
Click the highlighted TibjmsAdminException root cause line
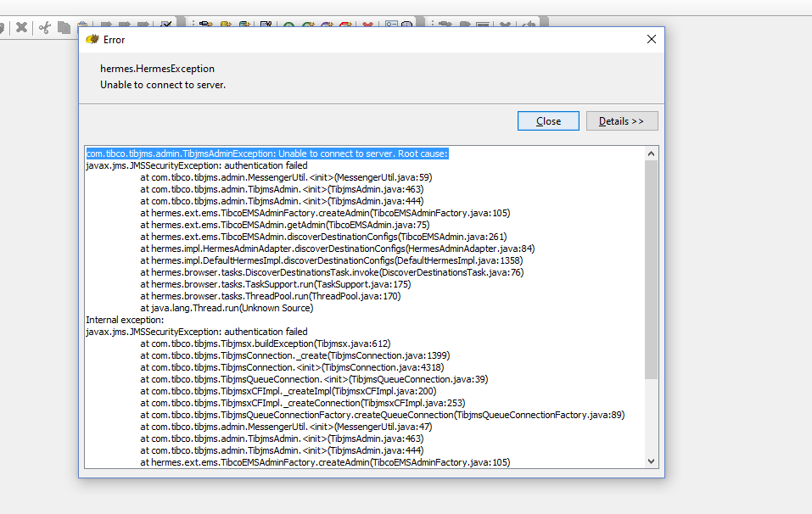coord(266,154)
